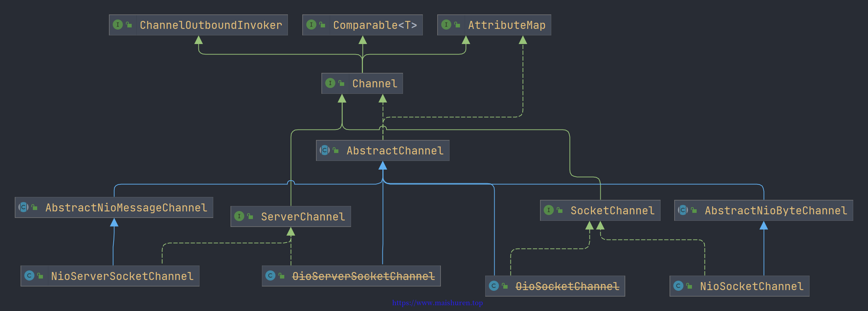The height and width of the screenshot is (311, 868).
Task: Select the NioSocketChannel class label
Action: coord(752,286)
